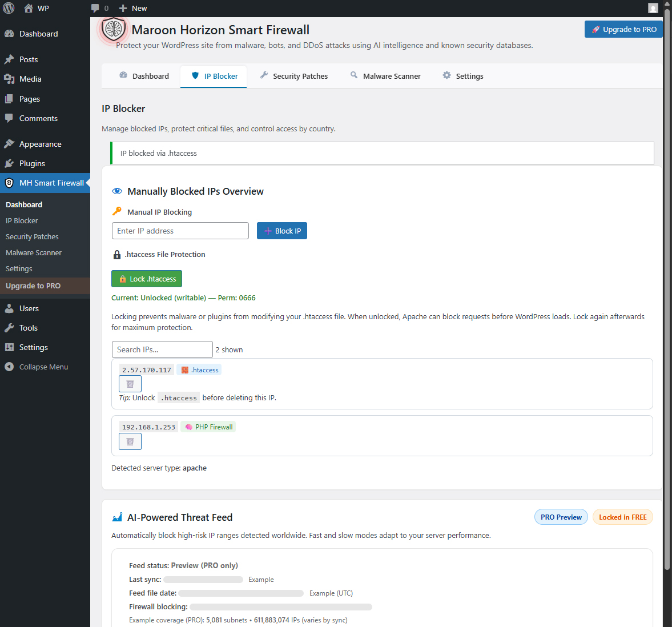Click Upgrade to PRO button at top right
The width and height of the screenshot is (672, 627).
(623, 29)
